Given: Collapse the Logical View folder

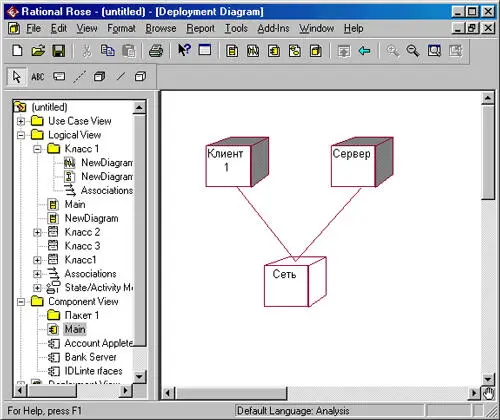Looking at the screenshot, I should click(x=21, y=135).
